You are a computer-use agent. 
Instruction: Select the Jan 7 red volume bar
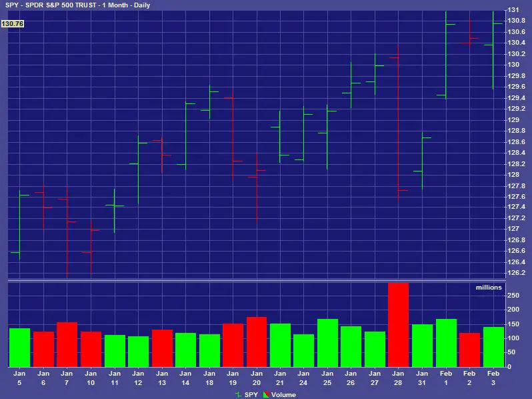tap(67, 345)
